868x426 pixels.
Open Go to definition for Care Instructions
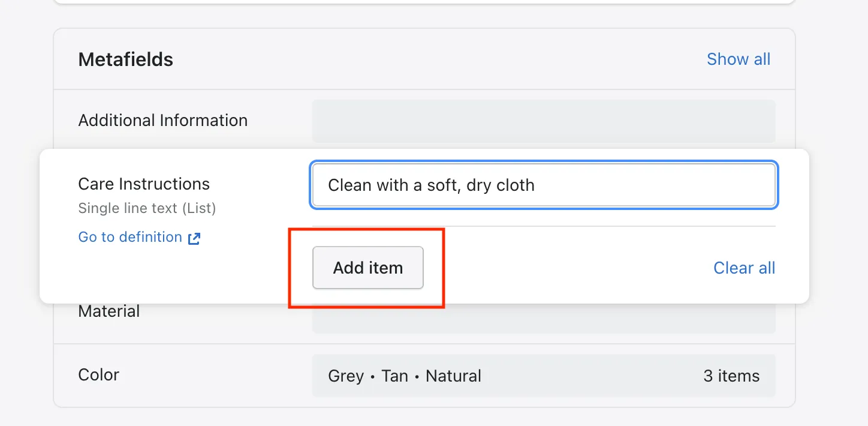(130, 236)
